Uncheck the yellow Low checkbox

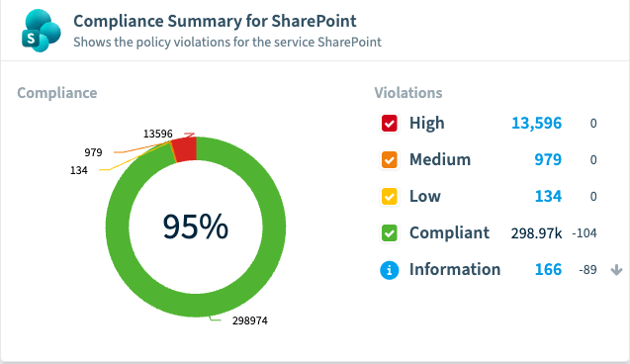(389, 197)
